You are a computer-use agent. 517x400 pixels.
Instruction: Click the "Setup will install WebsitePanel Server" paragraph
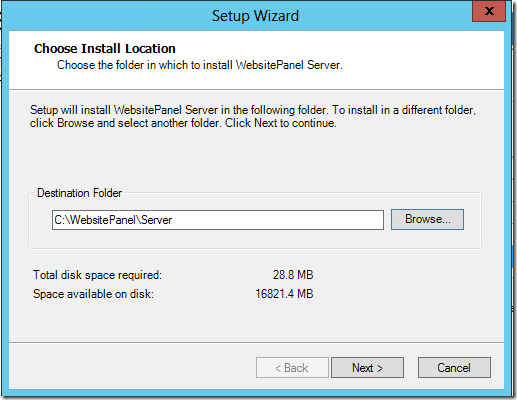[253, 116]
